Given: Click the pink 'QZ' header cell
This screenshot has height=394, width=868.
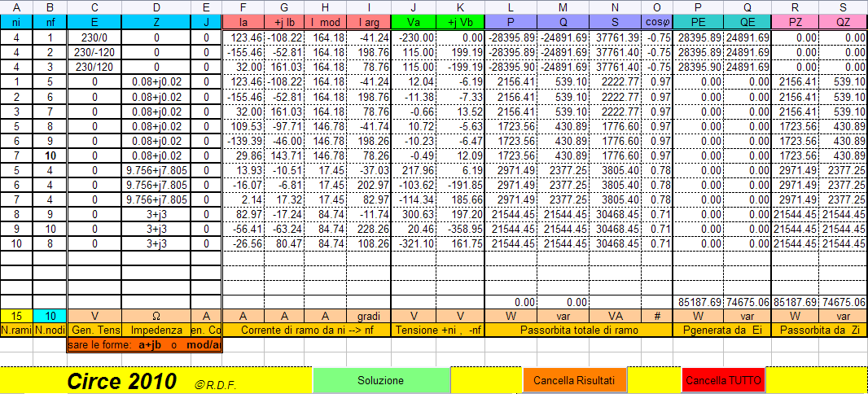Looking at the screenshot, I should click(844, 23).
